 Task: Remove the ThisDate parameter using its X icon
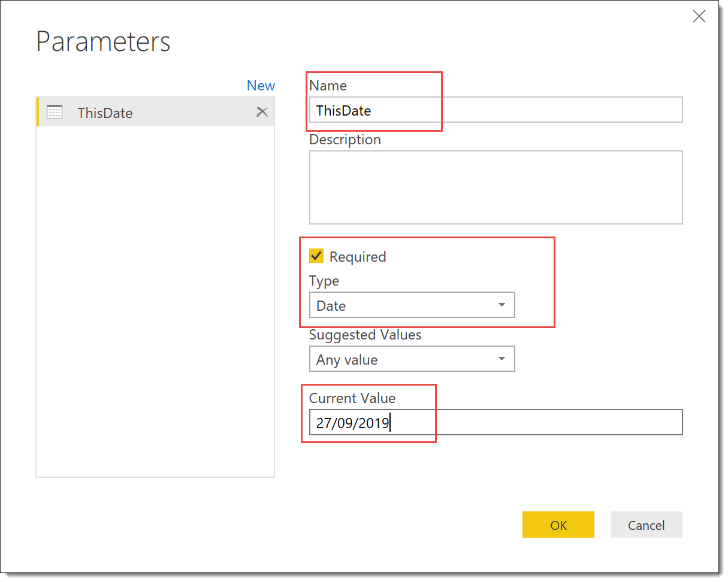click(x=262, y=112)
